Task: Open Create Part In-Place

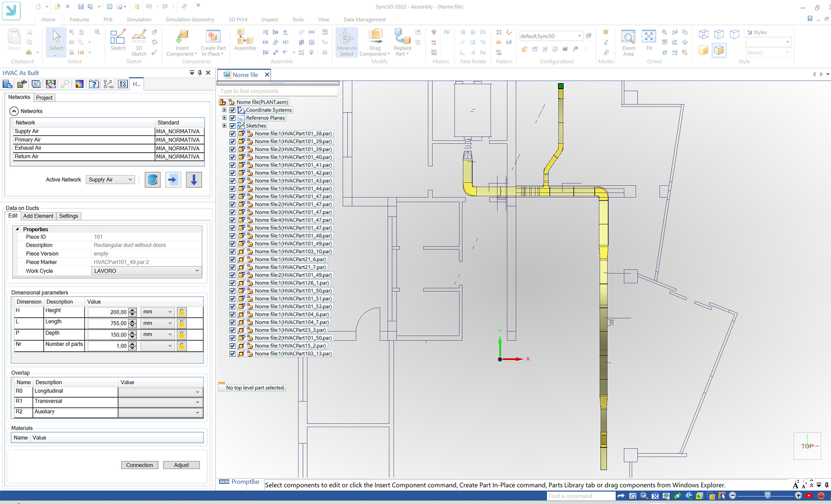Action: [213, 43]
